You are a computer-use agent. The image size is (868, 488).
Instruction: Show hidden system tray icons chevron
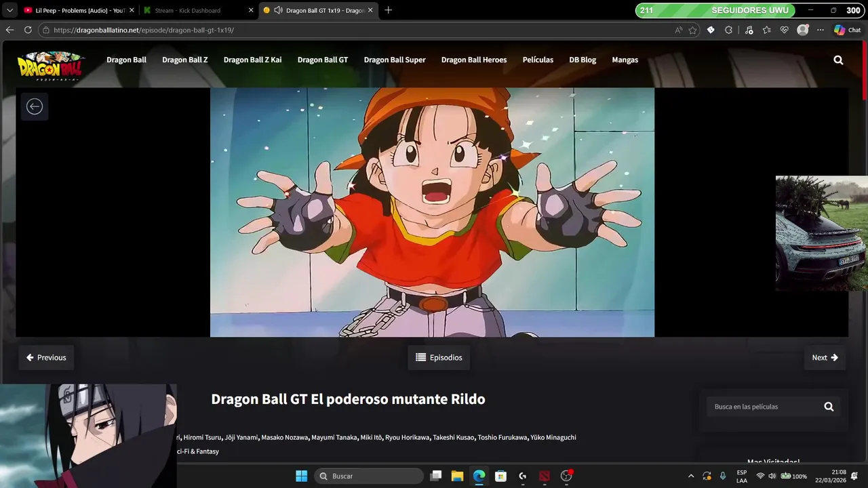tap(690, 476)
